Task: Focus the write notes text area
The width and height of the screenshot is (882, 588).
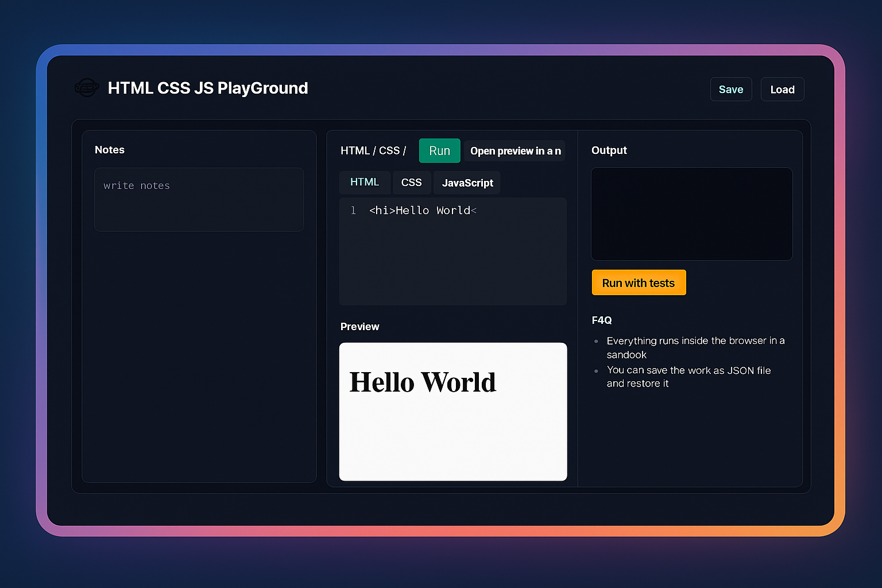Action: coord(199,200)
